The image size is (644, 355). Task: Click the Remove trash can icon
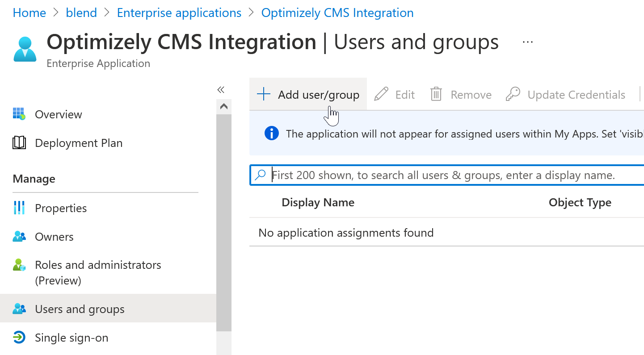[436, 94]
